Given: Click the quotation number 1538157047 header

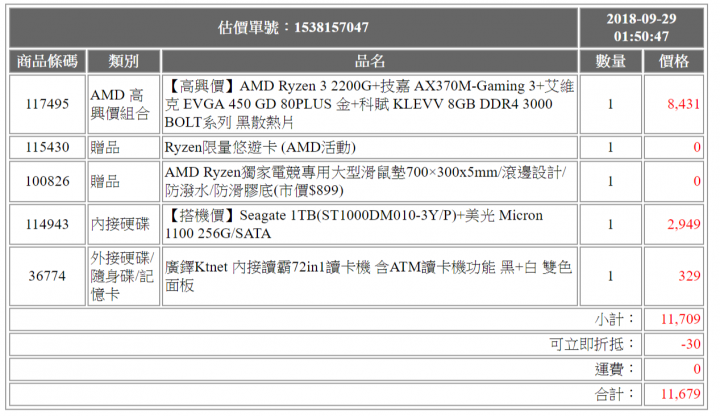Looking at the screenshot, I should tap(293, 28).
